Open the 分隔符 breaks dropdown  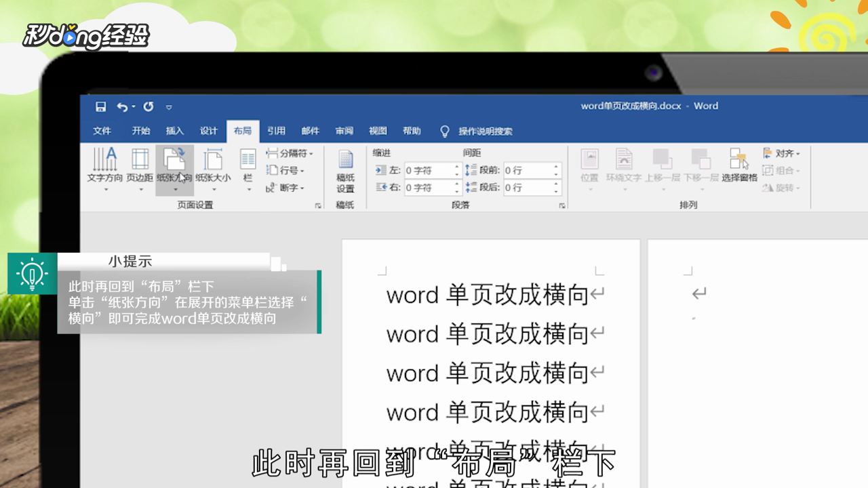pos(290,154)
